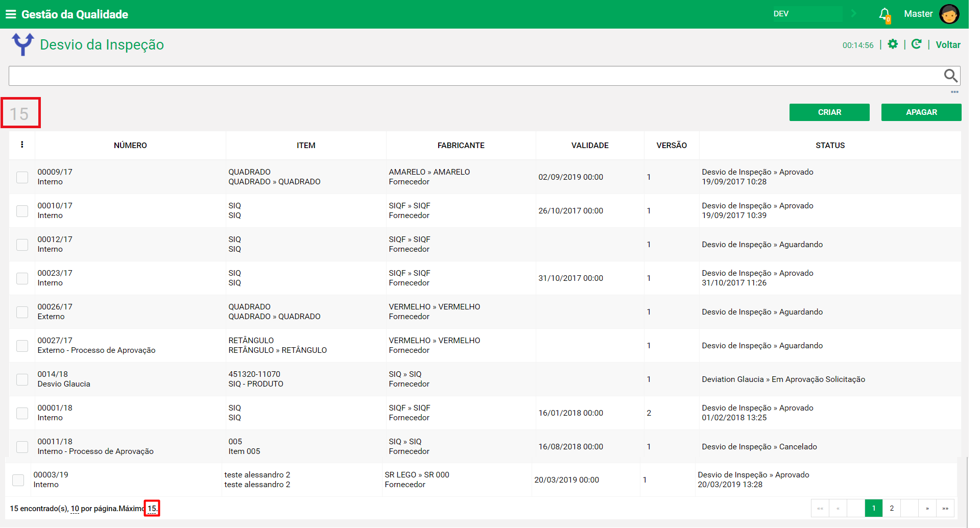Image resolution: width=980 pixels, height=528 pixels.
Task: Select checkbox for record 00009/17
Action: pyautogui.click(x=22, y=177)
